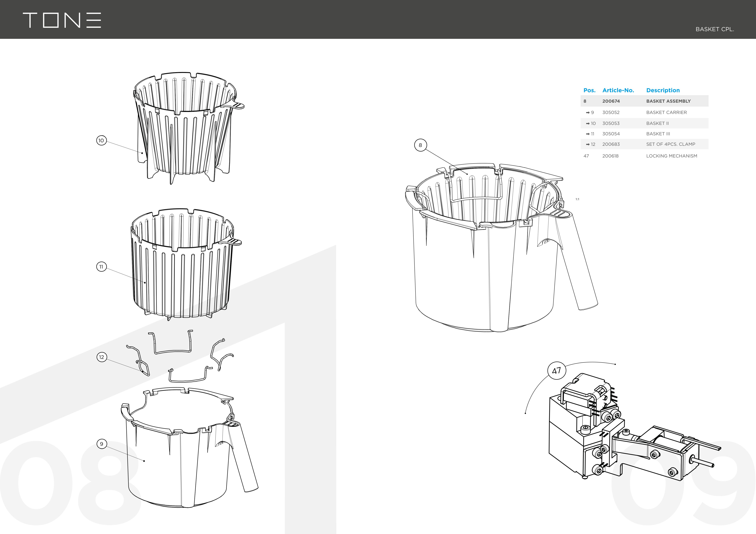Image resolution: width=756 pixels, height=534 pixels.
Task: Click the BASKET CPL. header title
Action: 715,29
